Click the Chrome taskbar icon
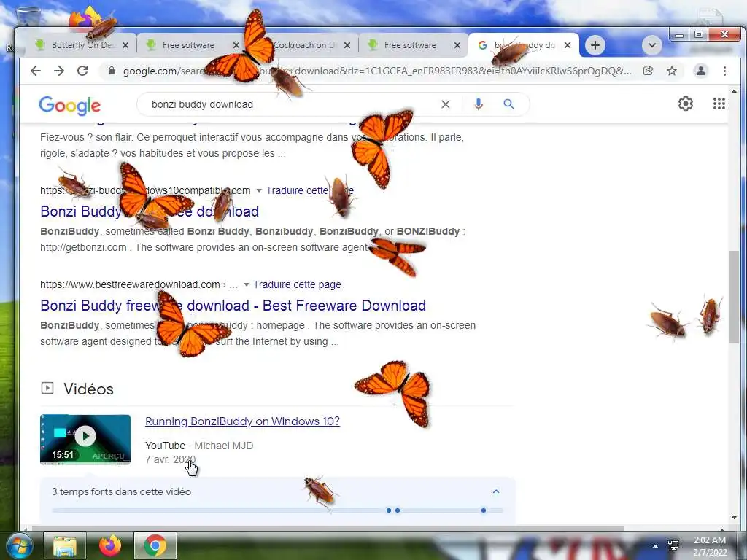Image resolution: width=747 pixels, height=560 pixels. tap(155, 545)
